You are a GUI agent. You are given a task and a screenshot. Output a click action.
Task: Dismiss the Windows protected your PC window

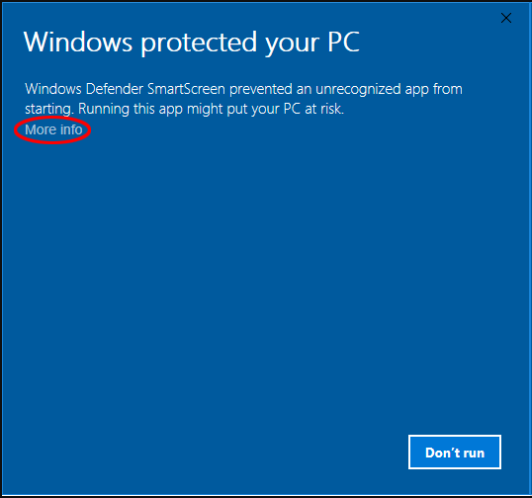click(506, 18)
